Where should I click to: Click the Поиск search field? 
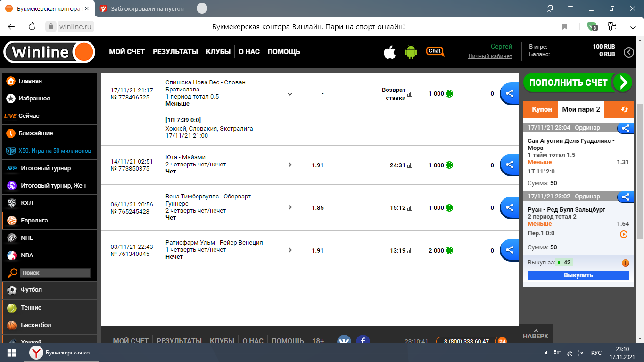55,273
